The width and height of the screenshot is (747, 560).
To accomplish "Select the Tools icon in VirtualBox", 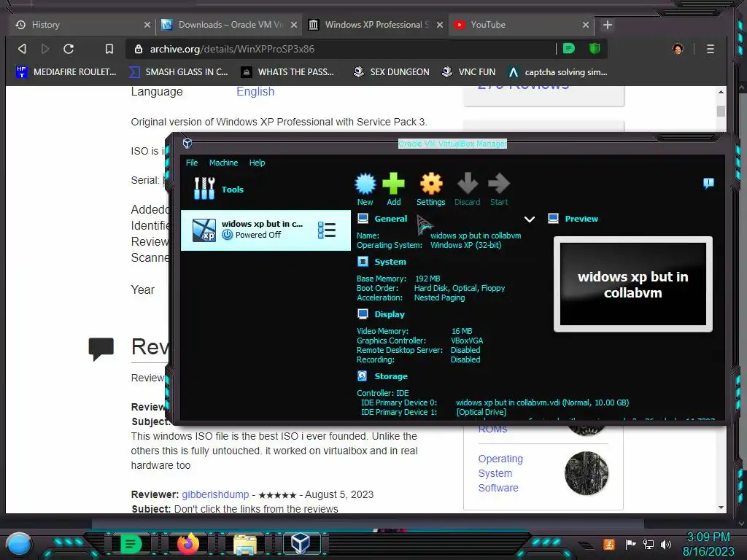I will click(204, 189).
